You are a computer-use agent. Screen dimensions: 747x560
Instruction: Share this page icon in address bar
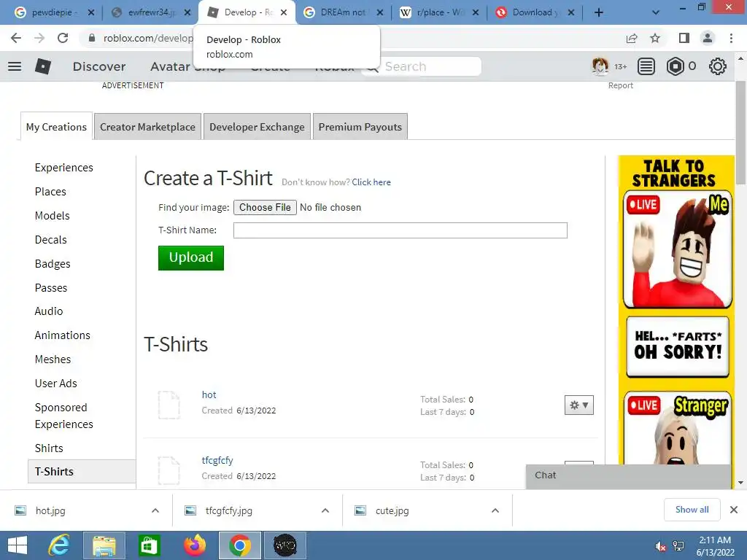[632, 38]
